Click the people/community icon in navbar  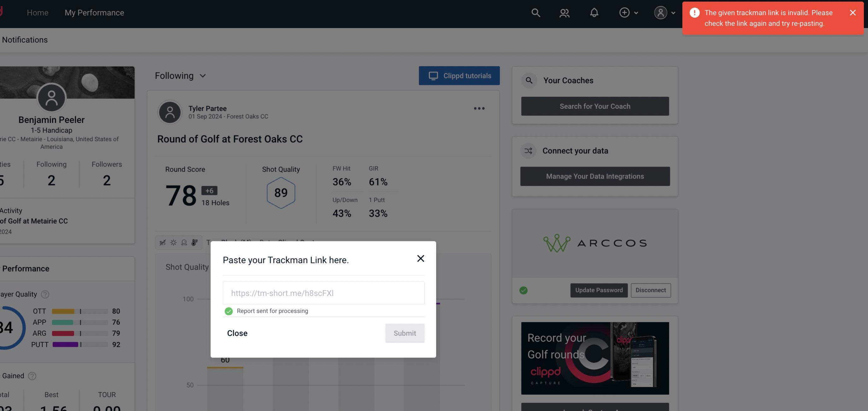[x=565, y=12]
